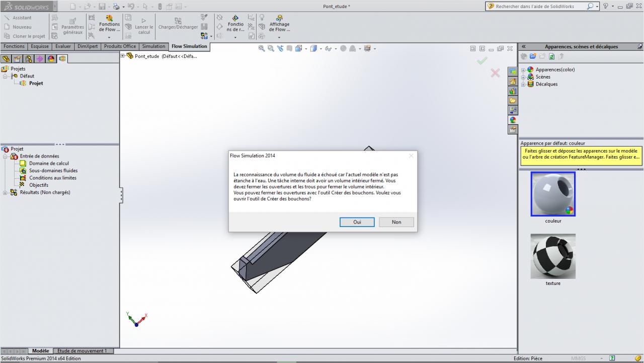This screenshot has height=363, width=644.
Task: Select Domaine de calcul in the tree
Action: click(x=49, y=164)
